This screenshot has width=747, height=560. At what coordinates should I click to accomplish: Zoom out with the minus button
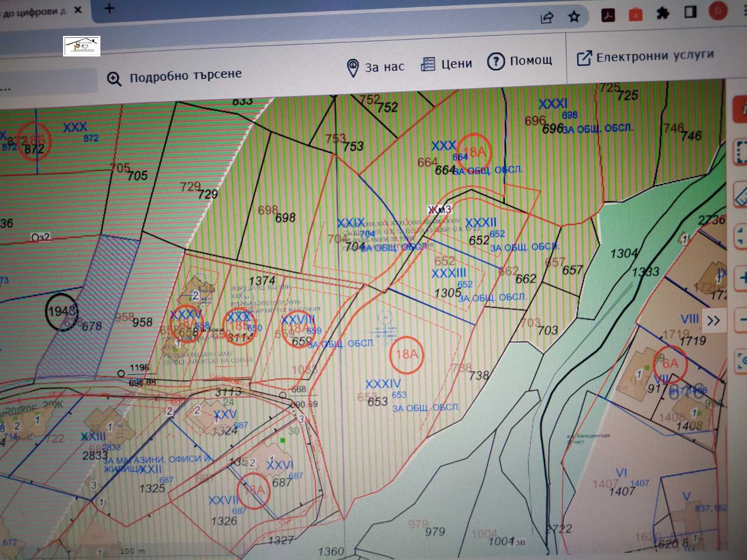click(742, 320)
